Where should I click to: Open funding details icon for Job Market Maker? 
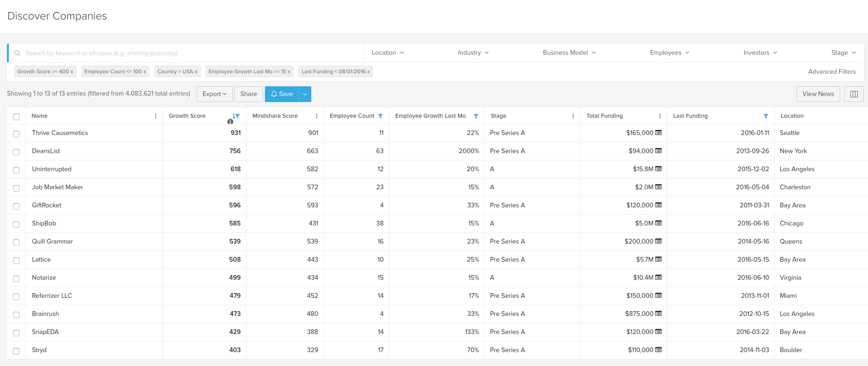[658, 187]
